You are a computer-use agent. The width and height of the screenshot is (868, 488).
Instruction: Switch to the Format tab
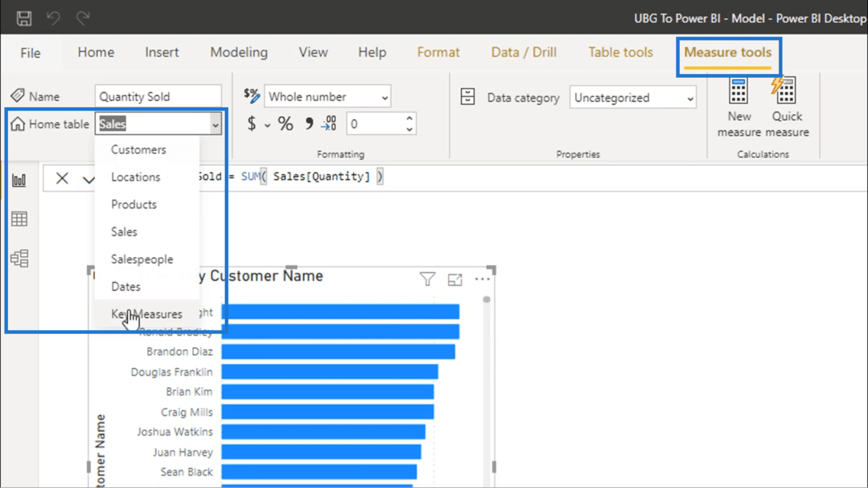438,52
